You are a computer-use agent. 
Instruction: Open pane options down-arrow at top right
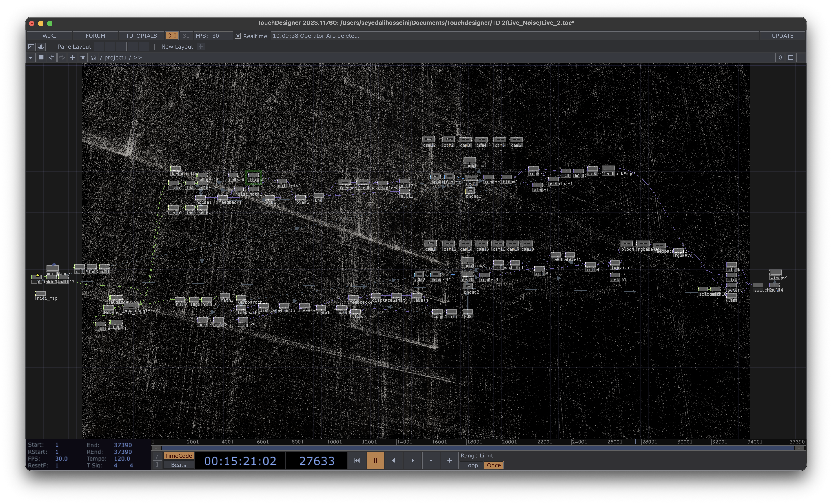801,57
